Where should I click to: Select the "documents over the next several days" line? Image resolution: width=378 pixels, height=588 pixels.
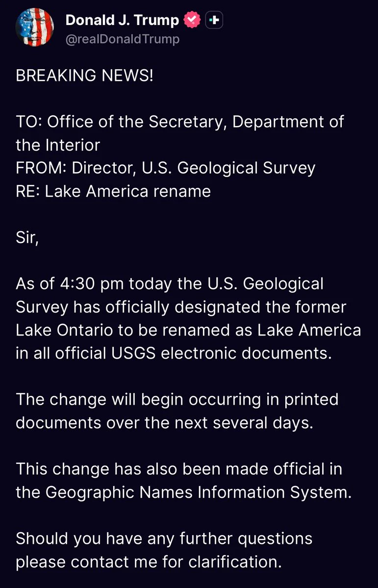[164, 423]
